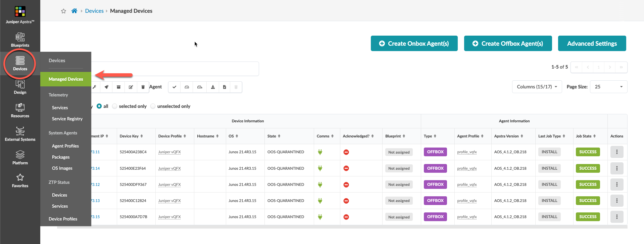Viewport: 644px width, 244px height.
Task: Click the download device toolbar icon
Action: 213,87
